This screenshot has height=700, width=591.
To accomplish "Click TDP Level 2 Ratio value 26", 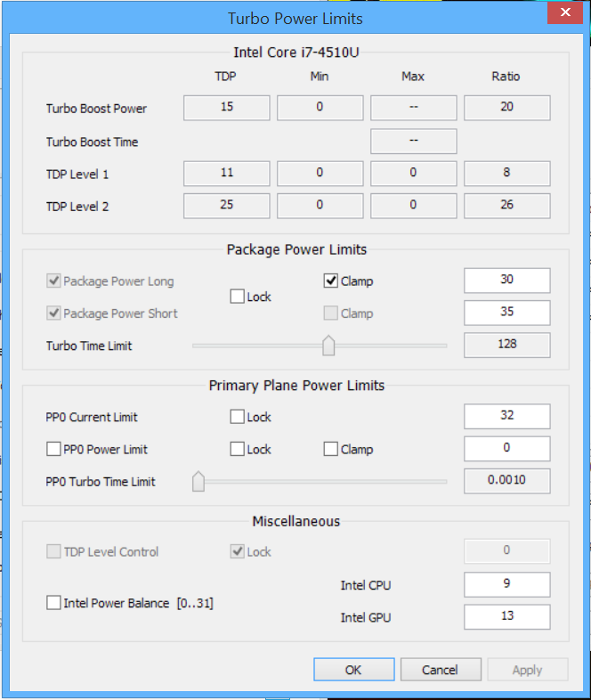I will click(x=507, y=206).
